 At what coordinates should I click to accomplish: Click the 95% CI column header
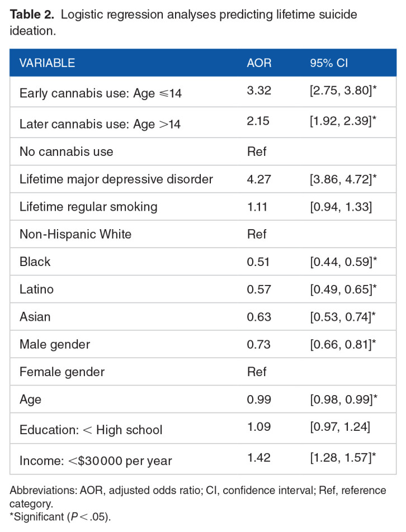(329, 63)
